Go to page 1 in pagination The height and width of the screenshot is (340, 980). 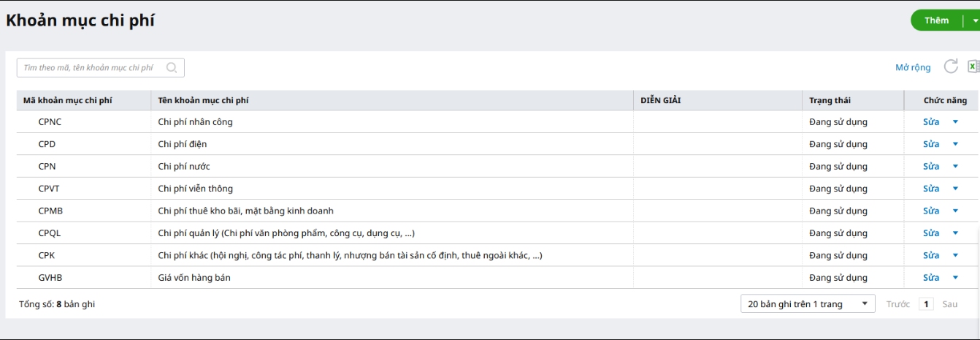tap(926, 304)
